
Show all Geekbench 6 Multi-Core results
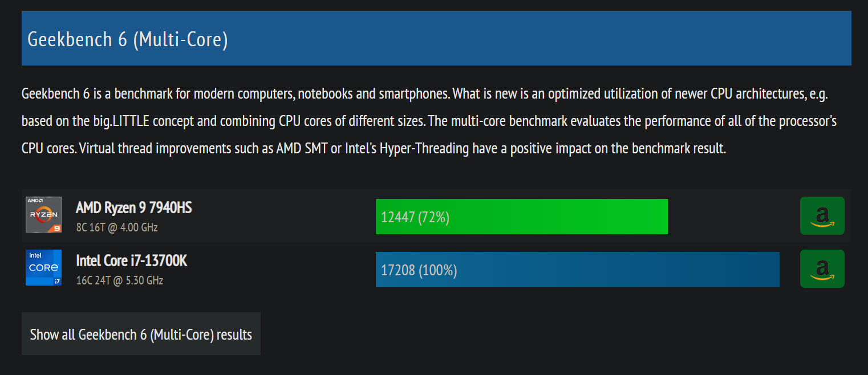click(141, 334)
